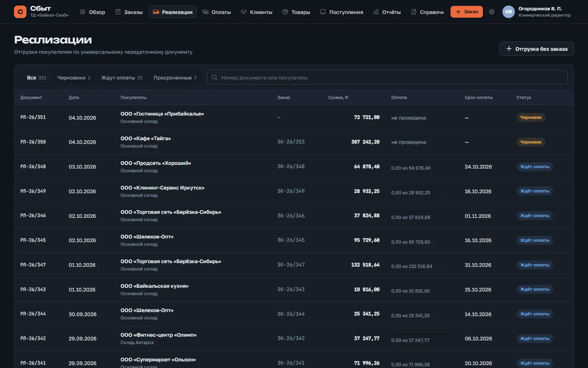Open the Справочники section

point(427,12)
